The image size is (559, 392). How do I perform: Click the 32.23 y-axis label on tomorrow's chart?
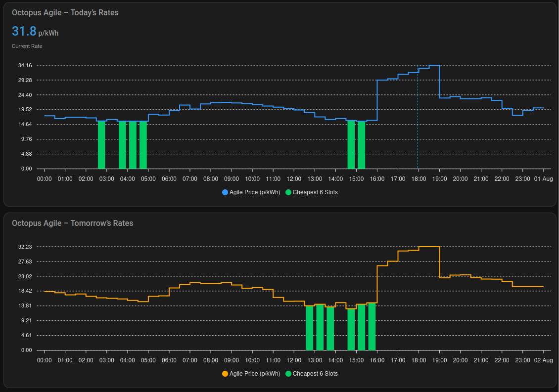[25, 247]
